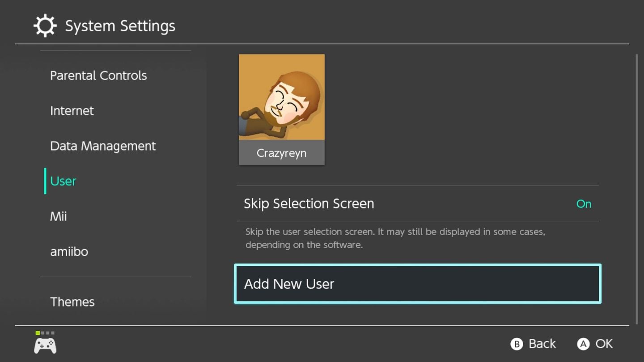Go to Internet settings
The height and width of the screenshot is (362, 644).
[72, 111]
